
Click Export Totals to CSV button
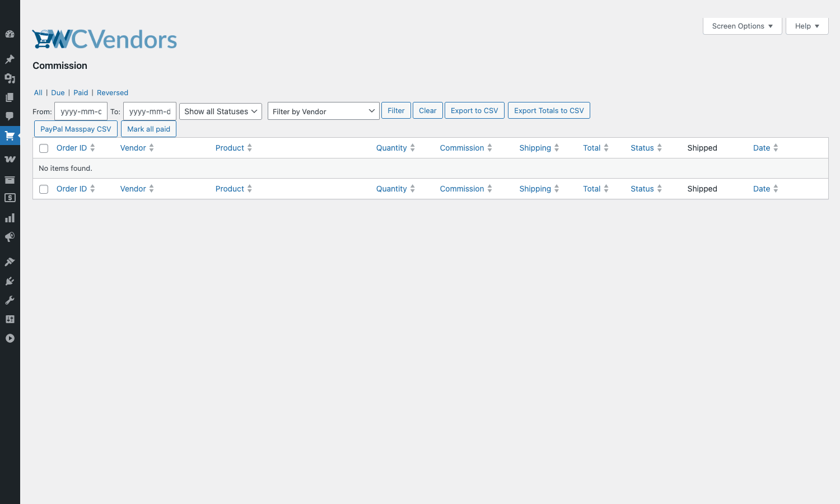549,111
